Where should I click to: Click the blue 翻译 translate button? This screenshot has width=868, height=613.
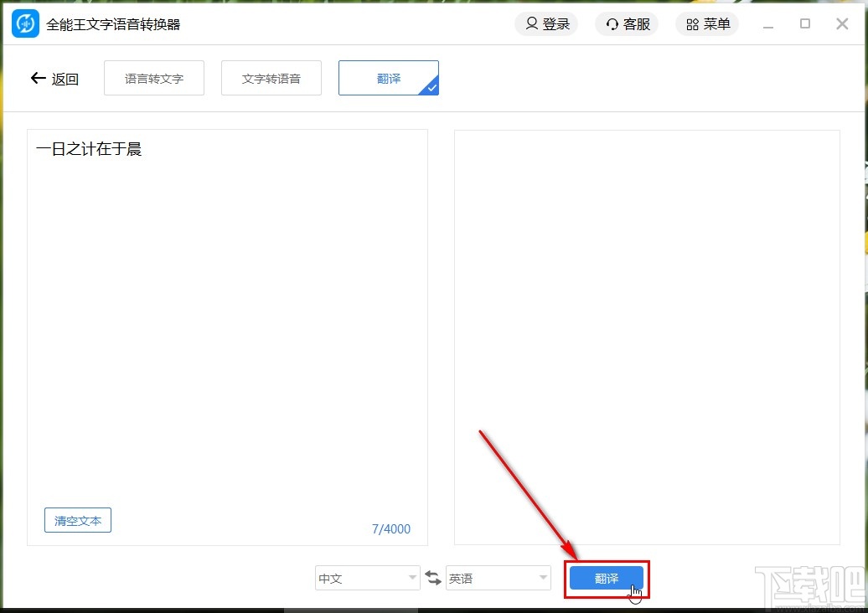(x=606, y=578)
